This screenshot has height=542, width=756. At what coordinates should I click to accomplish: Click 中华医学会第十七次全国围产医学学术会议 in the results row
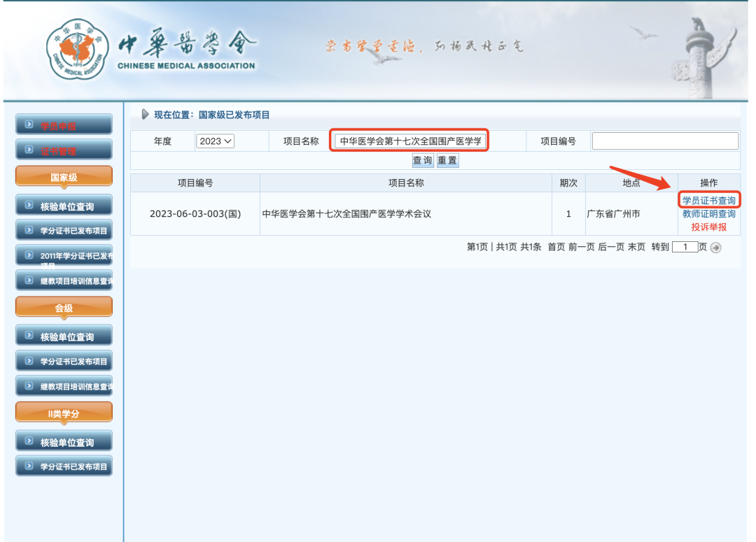[x=346, y=214]
